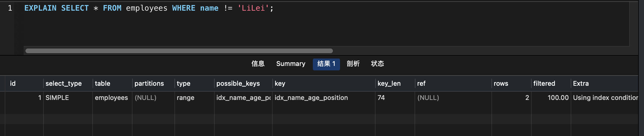The width and height of the screenshot is (644, 136).
Task: Switch to the 信息 tab
Action: (x=258, y=64)
